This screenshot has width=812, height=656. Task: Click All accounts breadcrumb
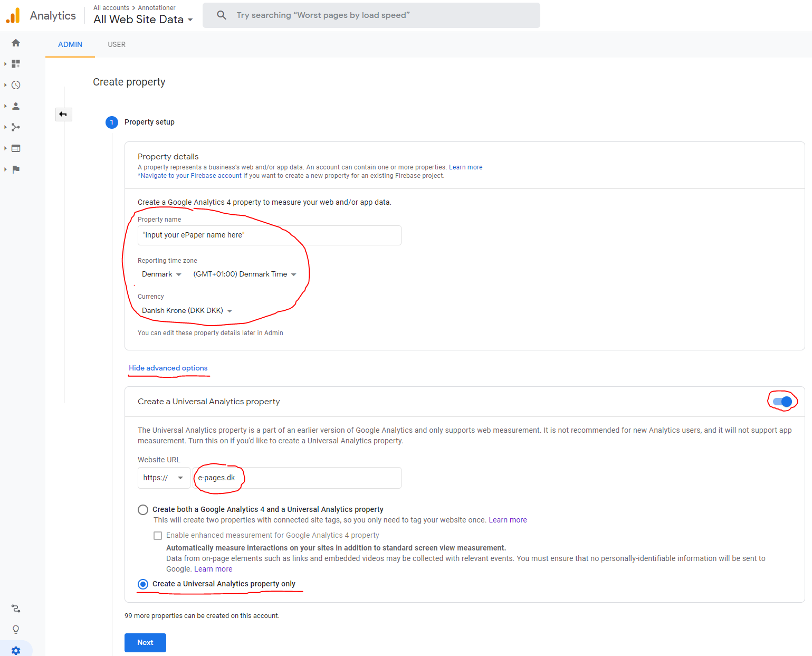point(111,8)
